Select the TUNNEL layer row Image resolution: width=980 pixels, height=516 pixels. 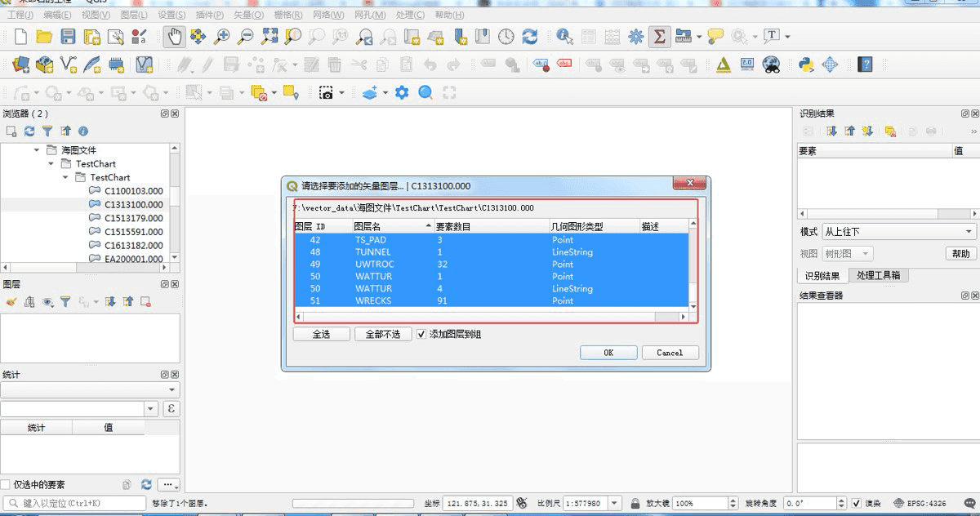[492, 251]
